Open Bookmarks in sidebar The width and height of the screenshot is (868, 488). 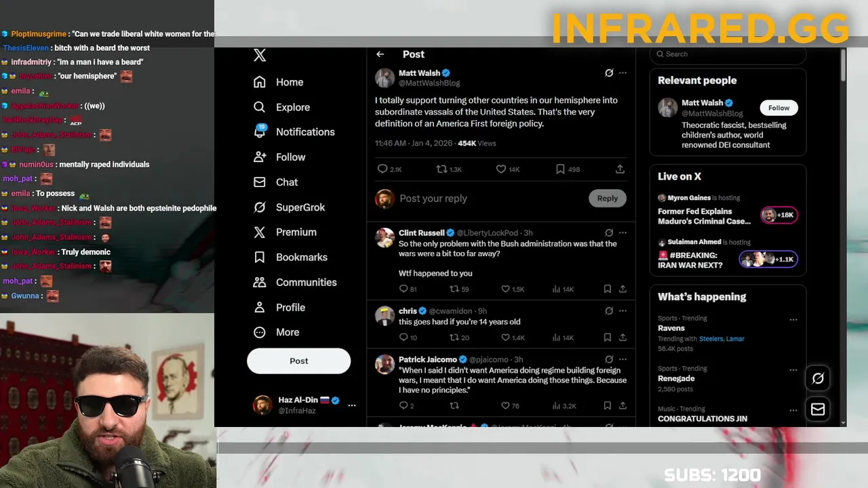coord(290,257)
